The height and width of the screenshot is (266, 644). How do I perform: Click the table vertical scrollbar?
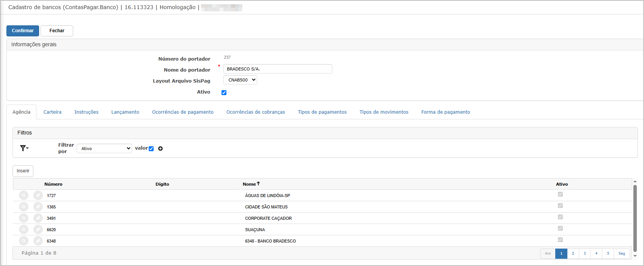(x=635, y=218)
